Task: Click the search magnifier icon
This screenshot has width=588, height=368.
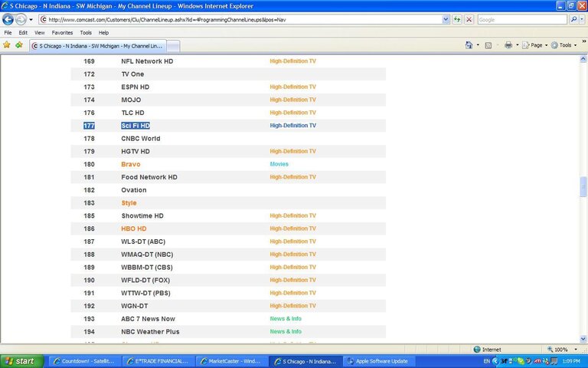Action: pyautogui.click(x=573, y=19)
